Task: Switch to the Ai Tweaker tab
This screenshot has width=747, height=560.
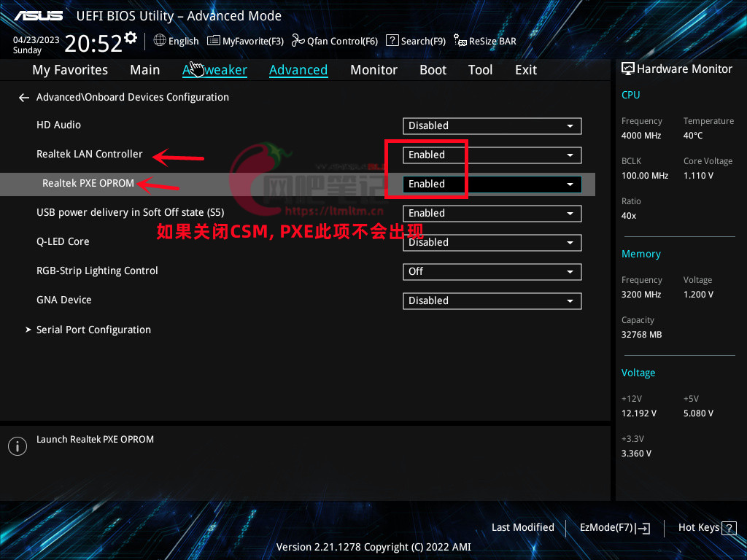Action: pyautogui.click(x=215, y=70)
